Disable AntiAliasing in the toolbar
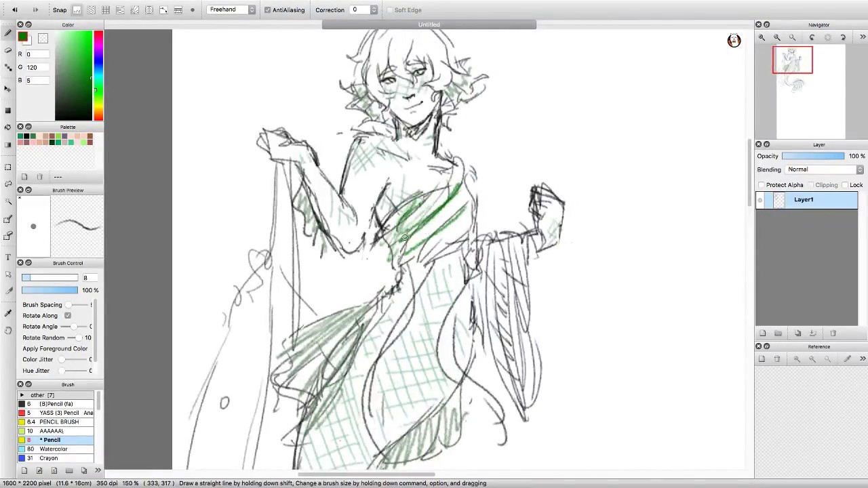The width and height of the screenshot is (868, 488). point(267,9)
